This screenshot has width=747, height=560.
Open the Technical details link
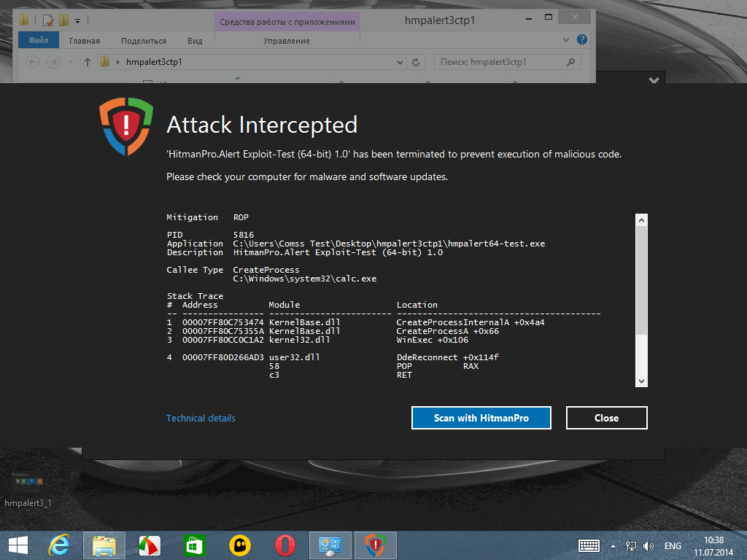coord(201,417)
